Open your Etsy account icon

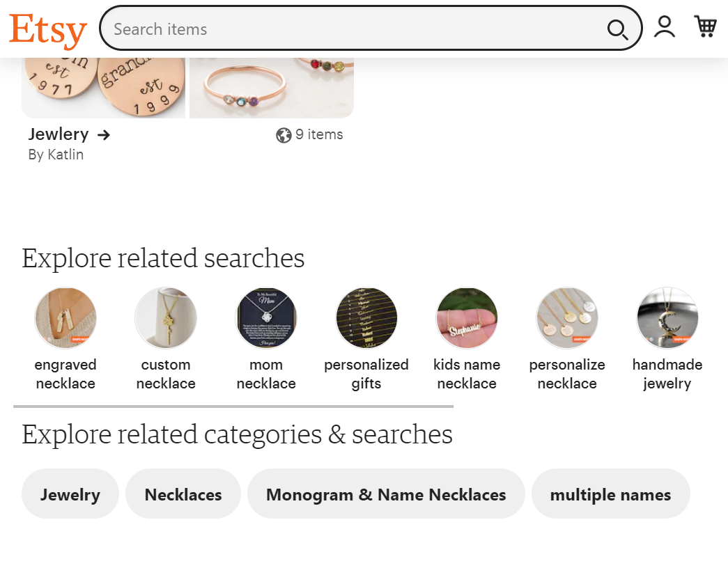coord(664,26)
